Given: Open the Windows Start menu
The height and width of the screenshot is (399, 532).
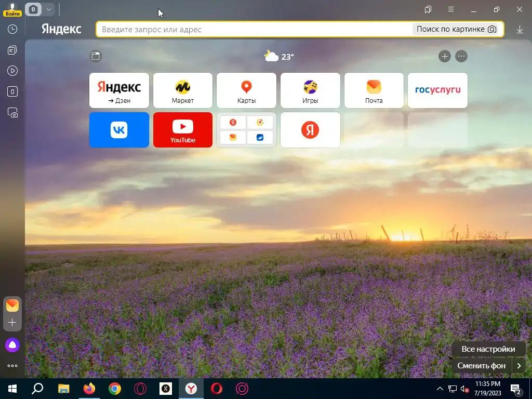Looking at the screenshot, I should [12, 389].
